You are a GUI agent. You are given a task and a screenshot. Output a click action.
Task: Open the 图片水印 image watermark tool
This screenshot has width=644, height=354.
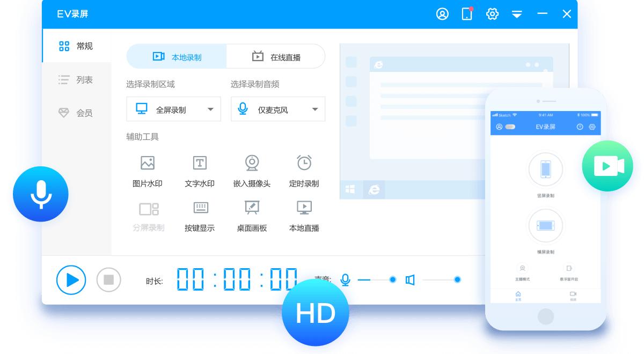coord(147,171)
